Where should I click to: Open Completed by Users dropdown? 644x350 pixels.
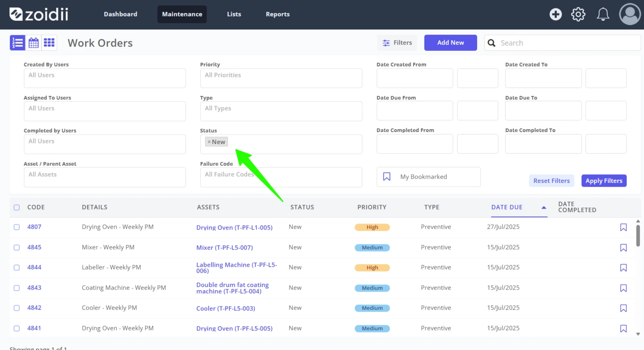[105, 144]
